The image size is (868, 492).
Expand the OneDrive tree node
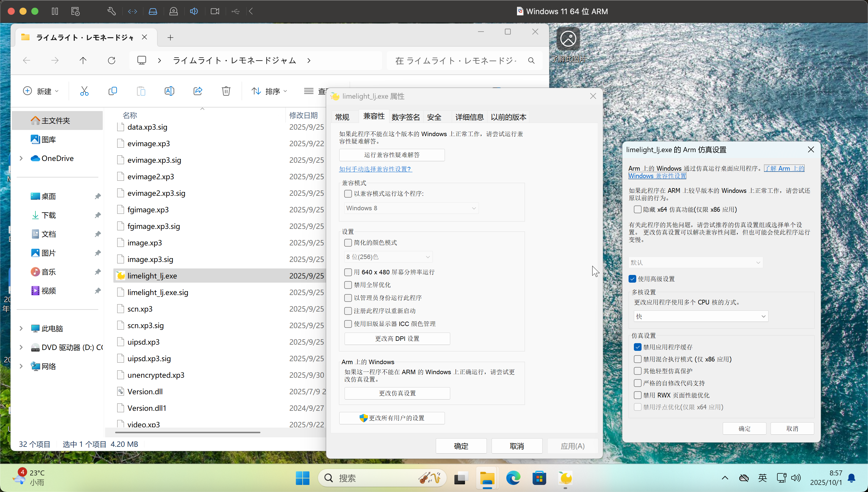(x=21, y=158)
